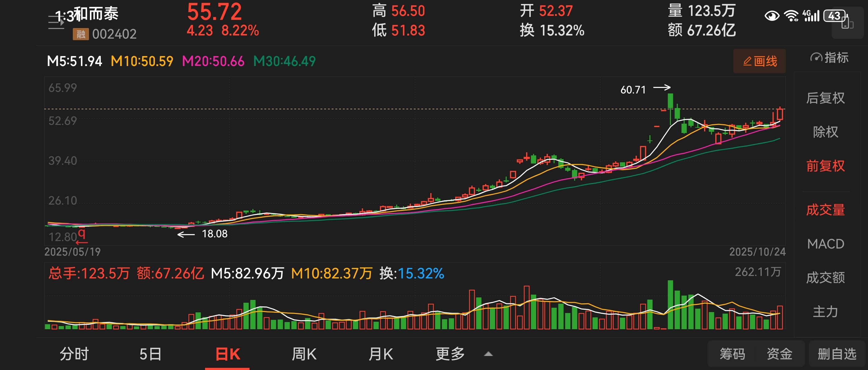This screenshot has height=370, width=868.
Task: Switch to the 周K tab
Action: pos(304,354)
